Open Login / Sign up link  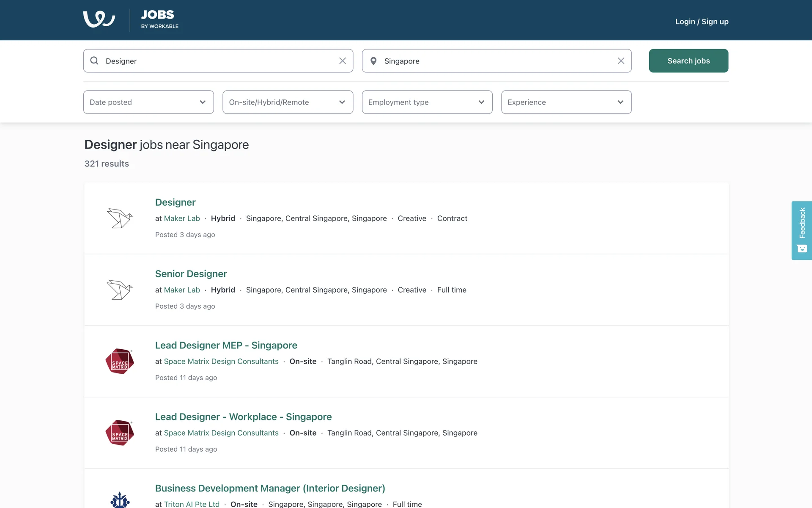pos(702,22)
